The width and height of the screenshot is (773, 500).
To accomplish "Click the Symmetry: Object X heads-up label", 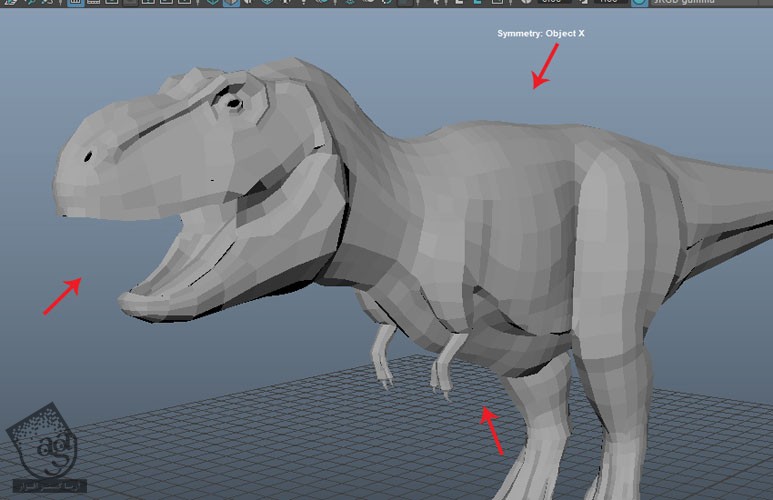I will pyautogui.click(x=540, y=34).
